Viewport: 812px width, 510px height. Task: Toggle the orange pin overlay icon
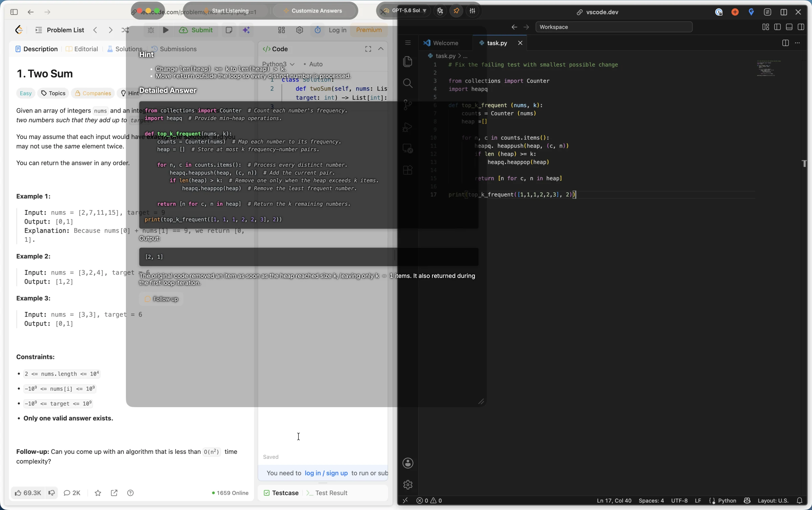coord(456,11)
